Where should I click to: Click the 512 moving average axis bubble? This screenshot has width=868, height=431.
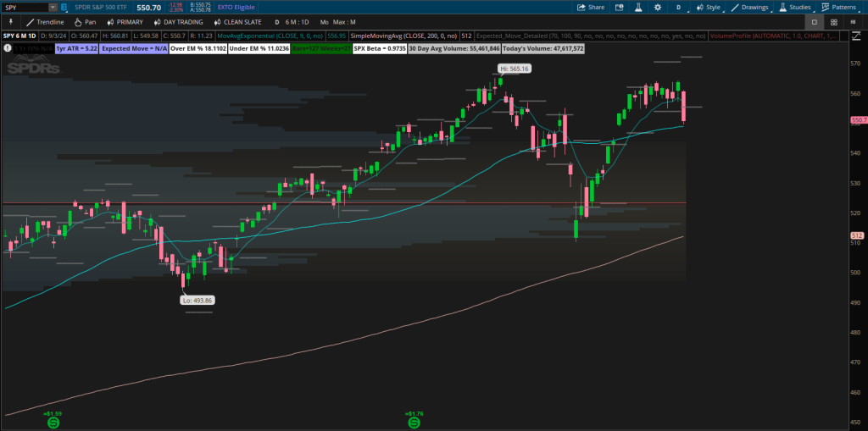(858, 235)
